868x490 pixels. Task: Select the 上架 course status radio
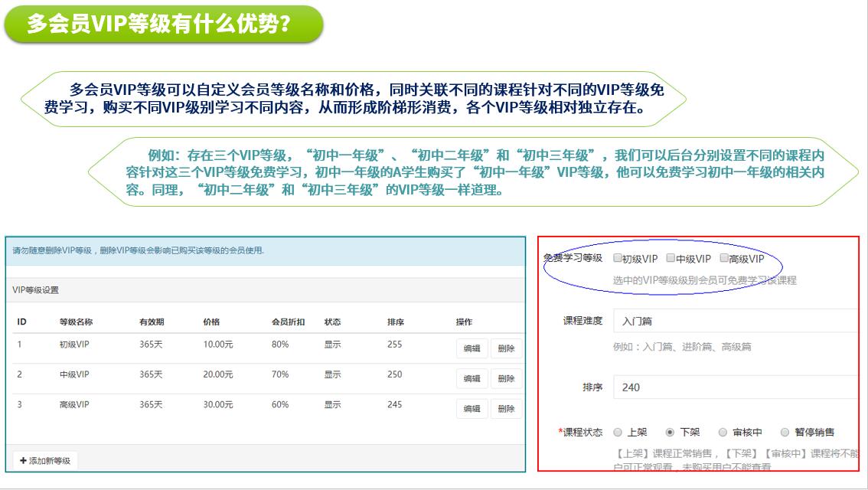[x=618, y=433]
